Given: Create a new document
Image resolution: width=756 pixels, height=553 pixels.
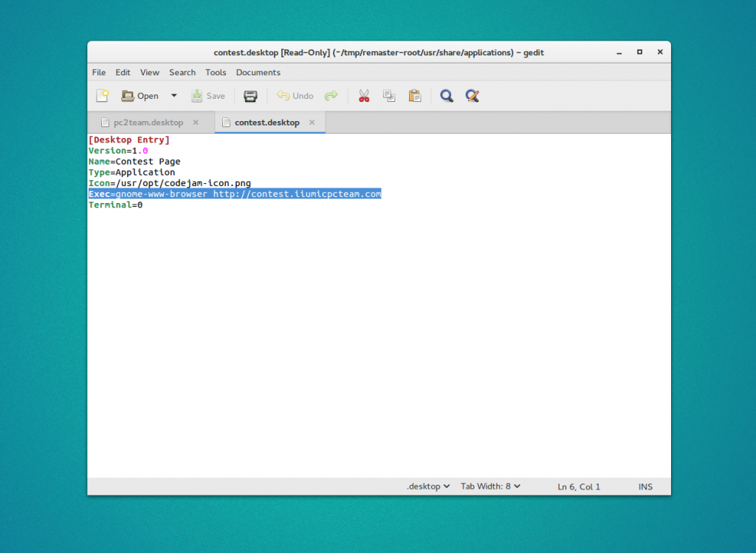Looking at the screenshot, I should pyautogui.click(x=102, y=95).
